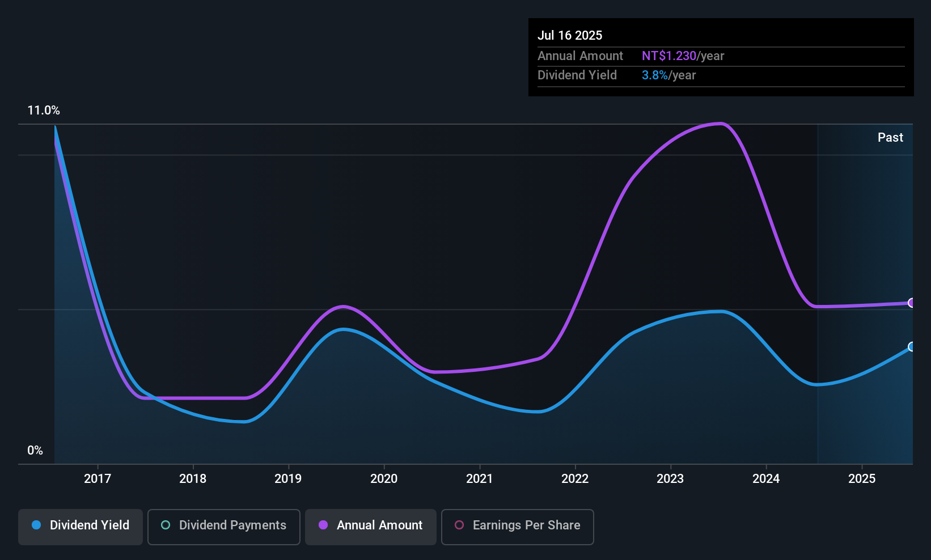Screen dimensions: 931x560
Task: Click the NT$1.230/year annual amount value
Action: coord(683,56)
